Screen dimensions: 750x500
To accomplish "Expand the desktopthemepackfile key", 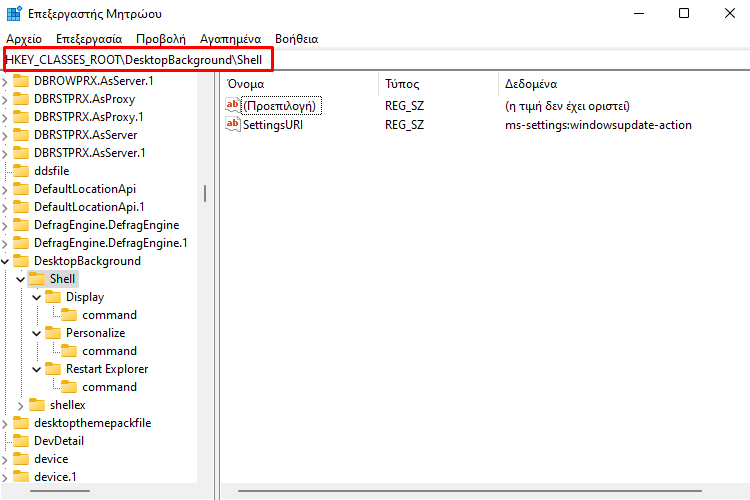I will tap(5, 423).
